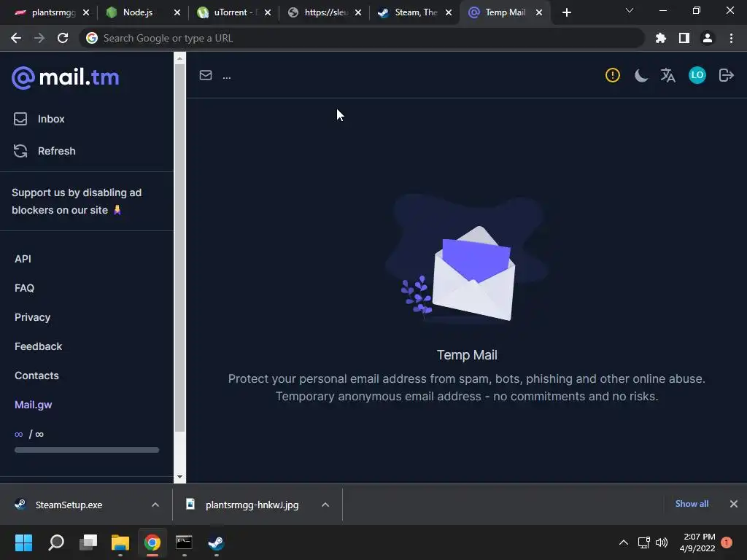Focus the address bar search field

pyautogui.click(x=362, y=38)
